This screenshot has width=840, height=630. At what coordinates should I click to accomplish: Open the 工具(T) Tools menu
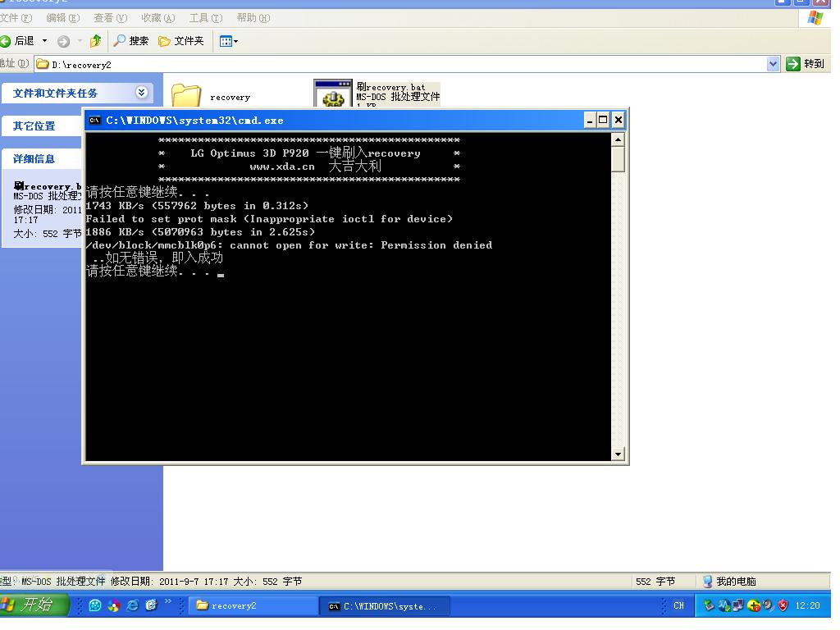205,17
